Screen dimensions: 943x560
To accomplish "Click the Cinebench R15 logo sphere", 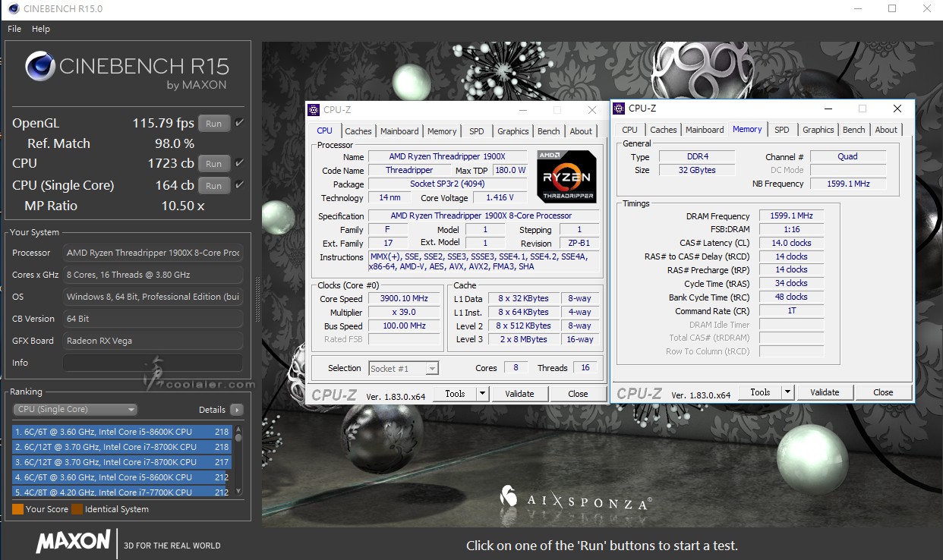I will point(39,66).
